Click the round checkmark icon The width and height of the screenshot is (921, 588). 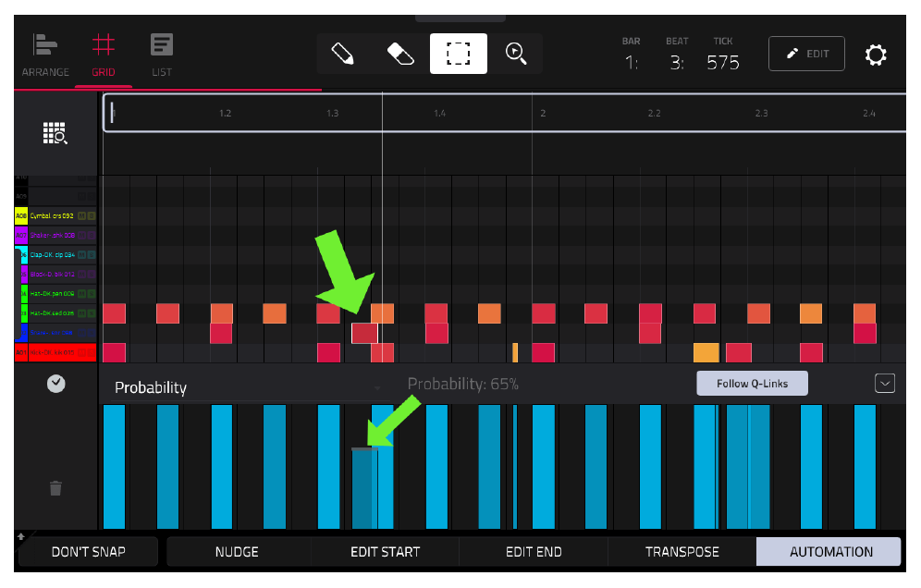[x=55, y=384]
